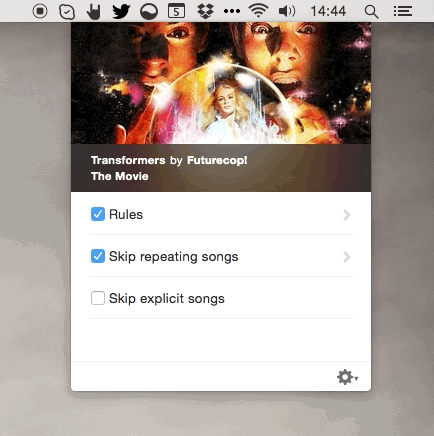This screenshot has height=436, width=434.
Task: Click the volume speaker icon
Action: tap(287, 11)
